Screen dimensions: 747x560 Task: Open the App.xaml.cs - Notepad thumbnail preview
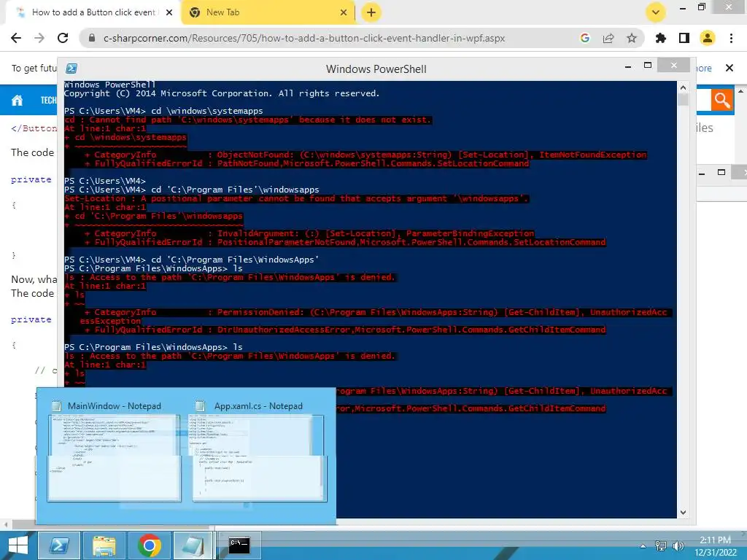[x=260, y=458]
